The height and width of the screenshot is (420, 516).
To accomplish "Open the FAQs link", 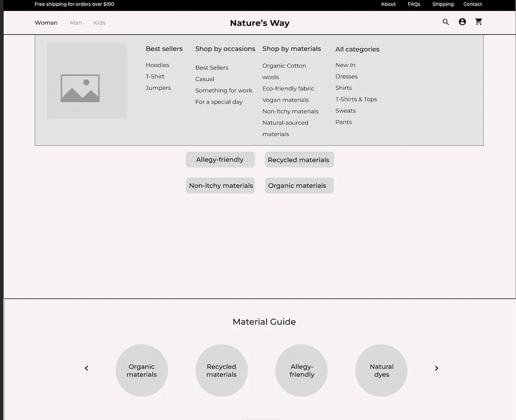I will tap(414, 4).
